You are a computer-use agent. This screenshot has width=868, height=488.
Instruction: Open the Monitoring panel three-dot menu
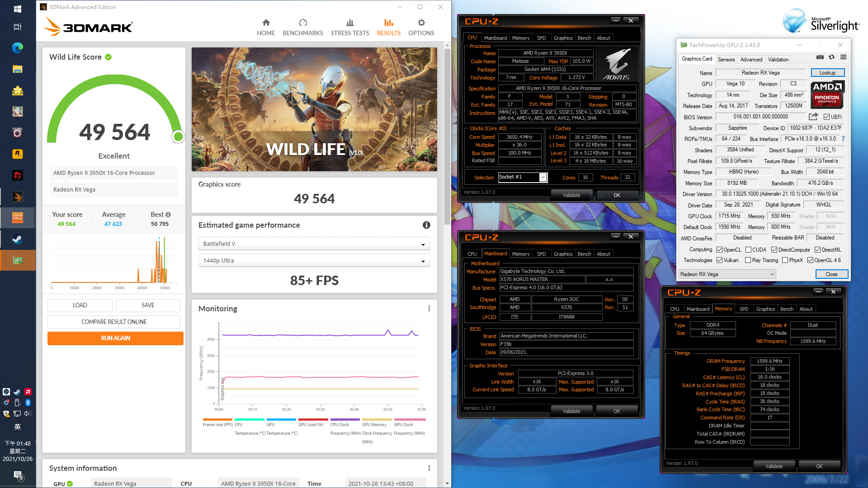[429, 309]
